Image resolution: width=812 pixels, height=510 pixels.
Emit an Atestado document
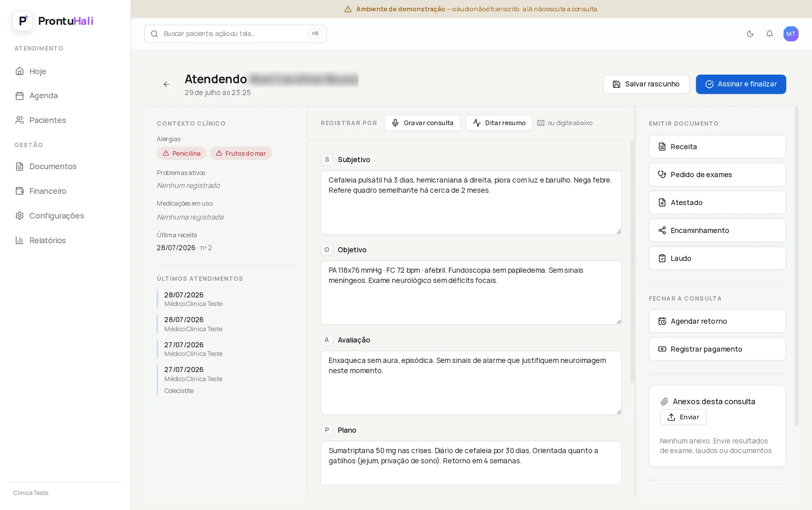[717, 202]
